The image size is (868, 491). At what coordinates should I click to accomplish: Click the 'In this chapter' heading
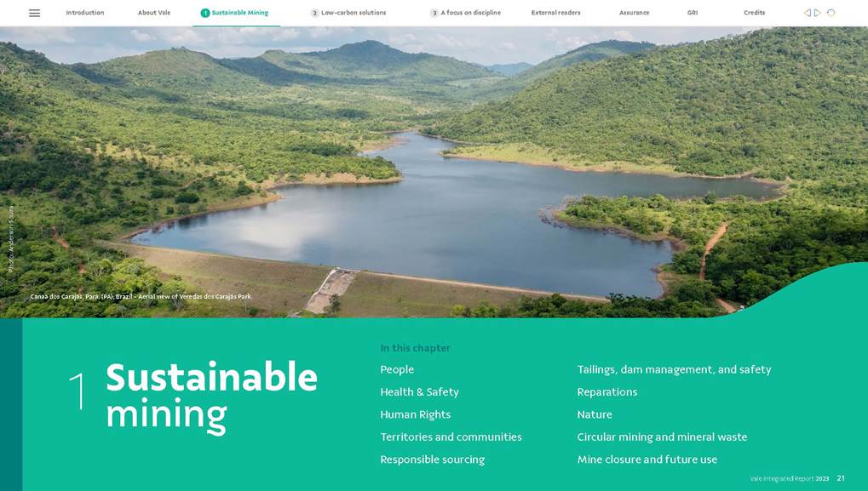point(415,348)
